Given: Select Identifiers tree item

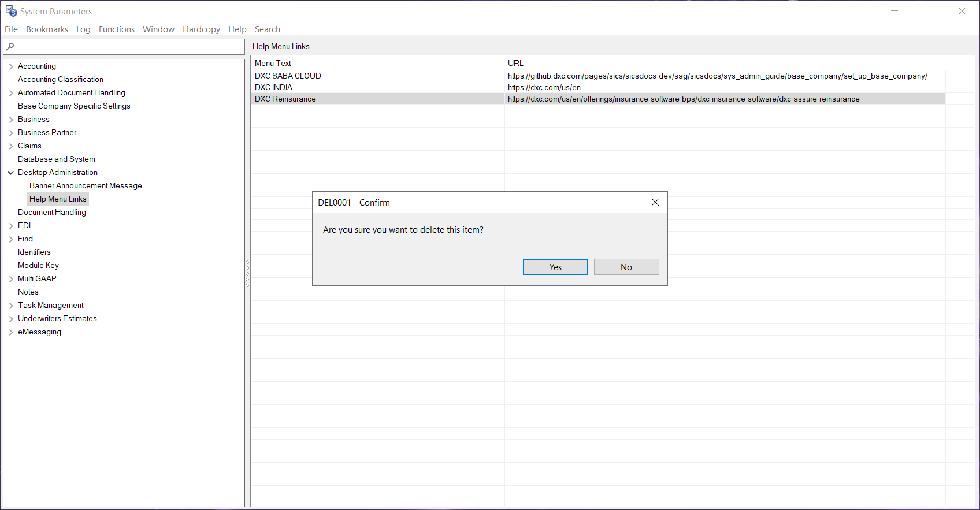Looking at the screenshot, I should pos(34,252).
